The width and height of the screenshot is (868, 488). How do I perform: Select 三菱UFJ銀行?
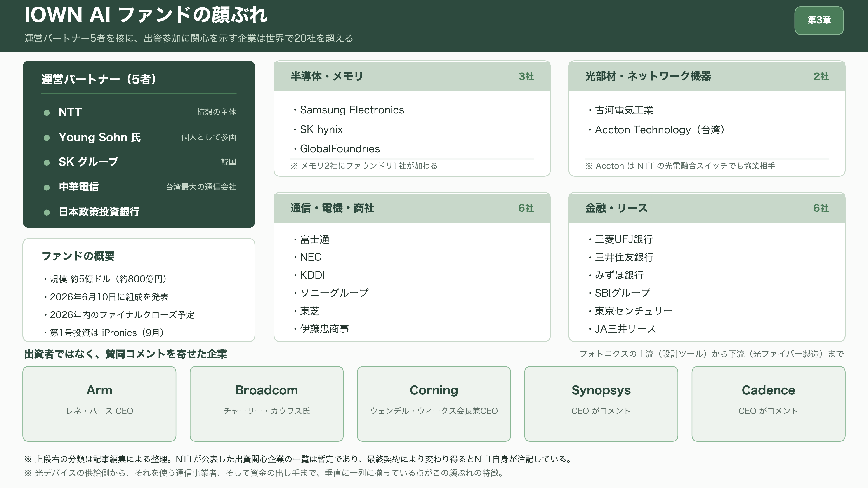point(624,239)
